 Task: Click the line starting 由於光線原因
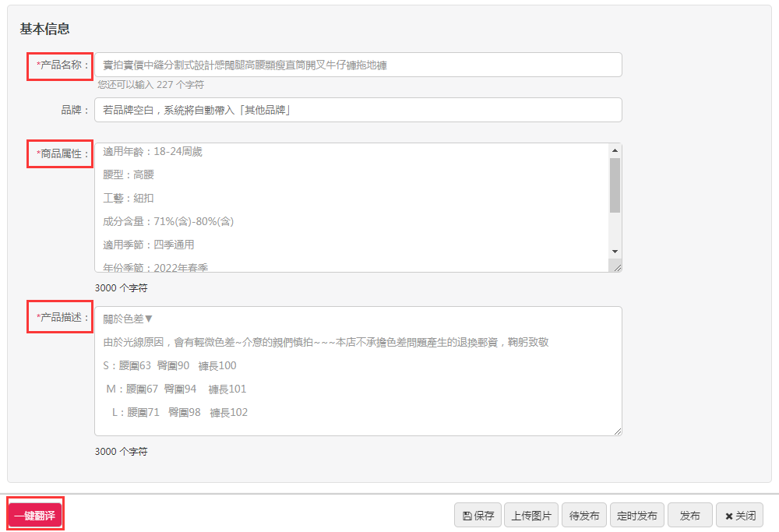(326, 342)
